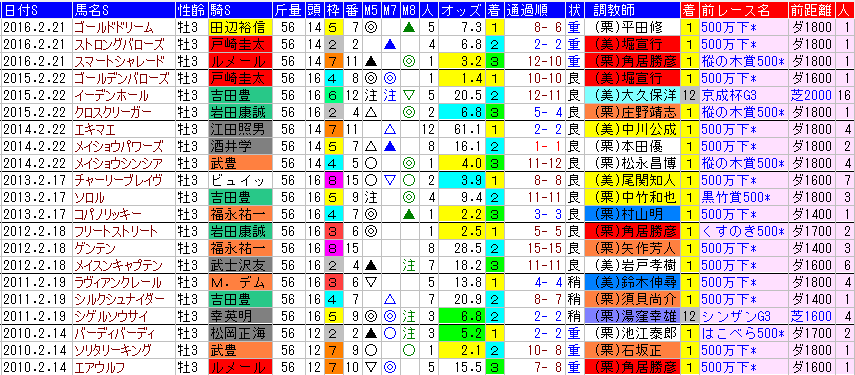Select horse name ゲンテン
The image size is (855, 375).
[x=95, y=249]
